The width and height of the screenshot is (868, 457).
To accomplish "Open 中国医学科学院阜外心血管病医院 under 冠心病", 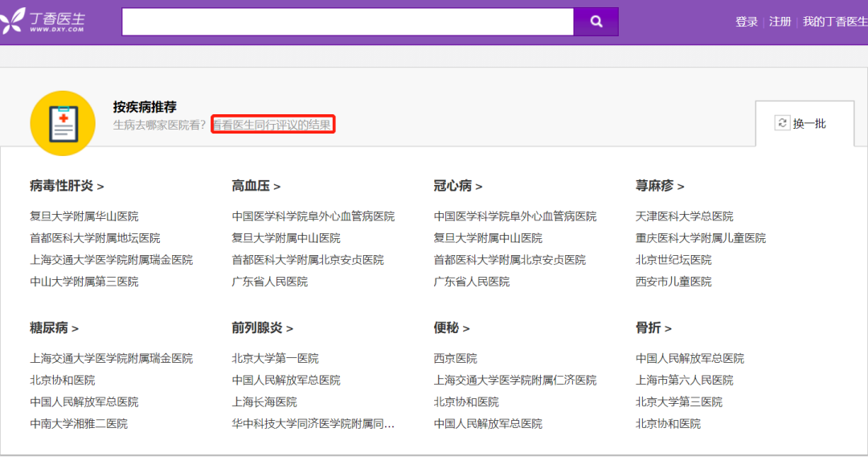I will point(515,216).
